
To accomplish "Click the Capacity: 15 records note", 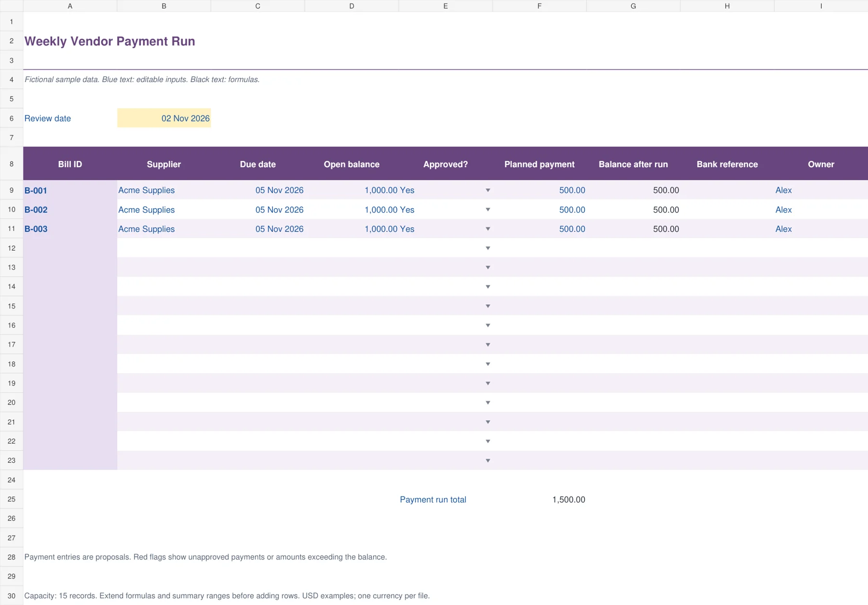I will coord(227,596).
